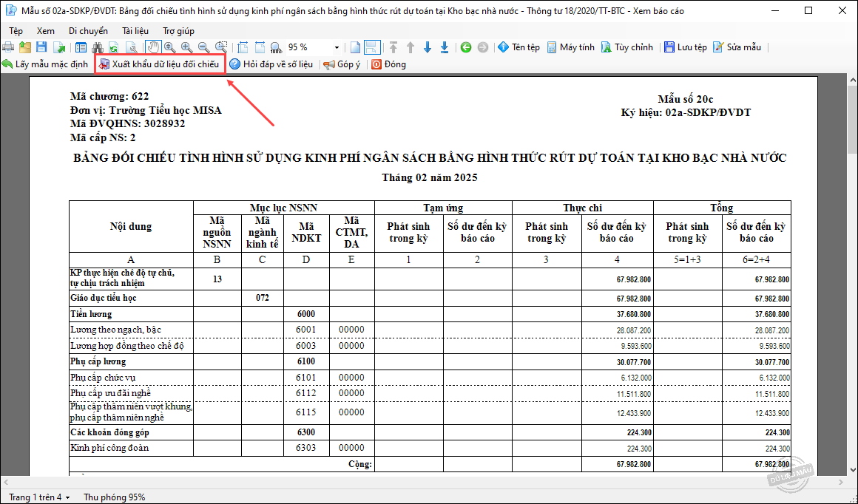Toggle the document map panel icon
The height and width of the screenshot is (504, 858).
(x=81, y=47)
